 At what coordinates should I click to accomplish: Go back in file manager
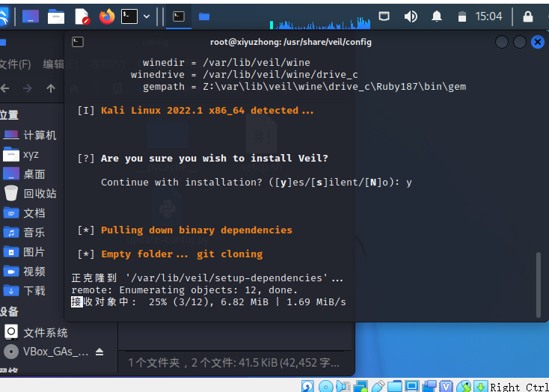pos(5,88)
